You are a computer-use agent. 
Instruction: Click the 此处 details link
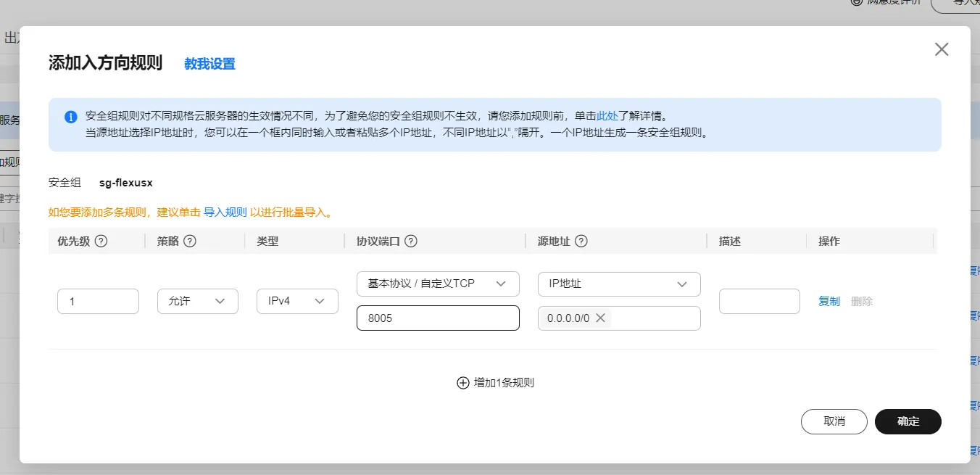tap(607, 116)
